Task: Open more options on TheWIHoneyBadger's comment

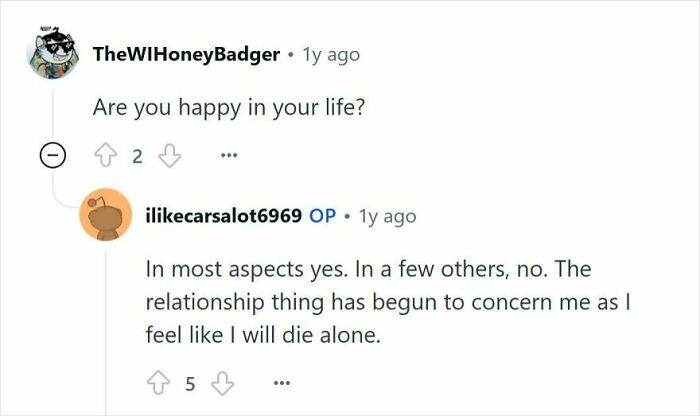Action: [229, 155]
